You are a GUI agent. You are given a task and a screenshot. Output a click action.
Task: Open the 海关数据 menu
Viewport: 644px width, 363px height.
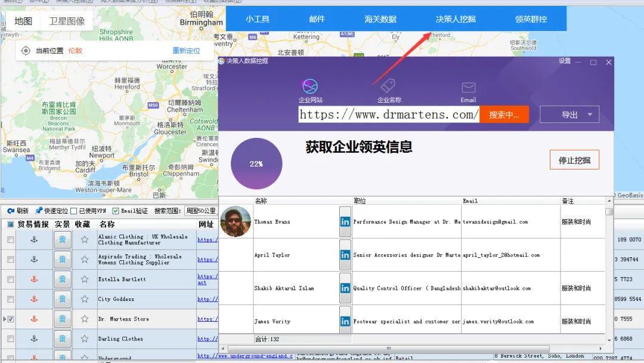(x=380, y=19)
